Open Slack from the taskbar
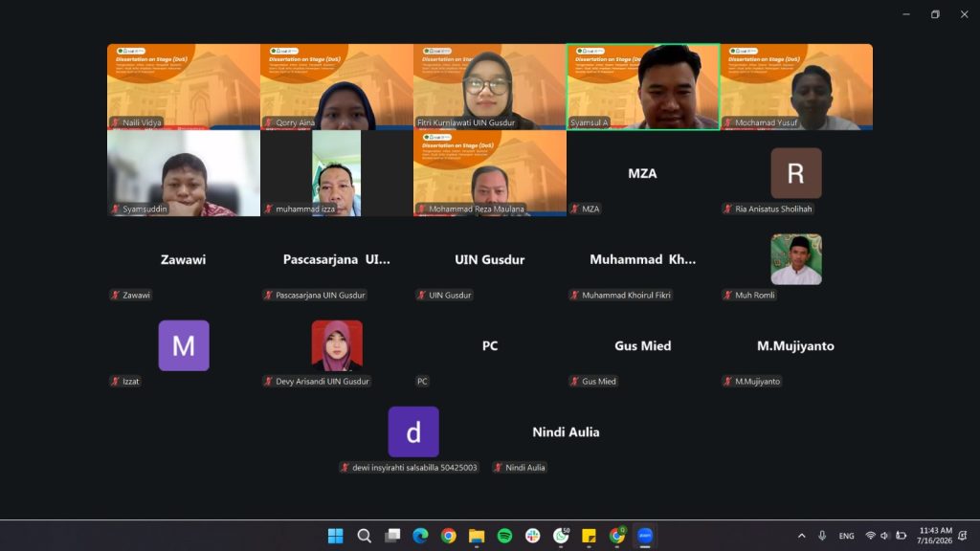980x551 pixels. 532,536
